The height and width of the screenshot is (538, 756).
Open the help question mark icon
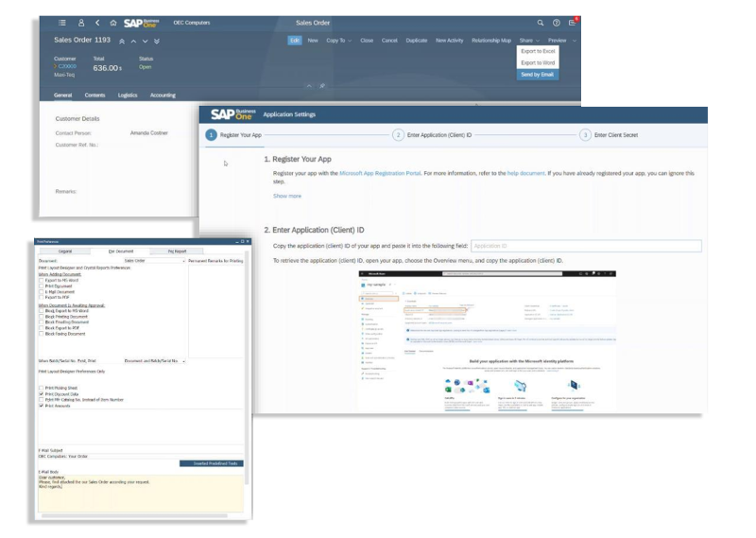pos(557,22)
